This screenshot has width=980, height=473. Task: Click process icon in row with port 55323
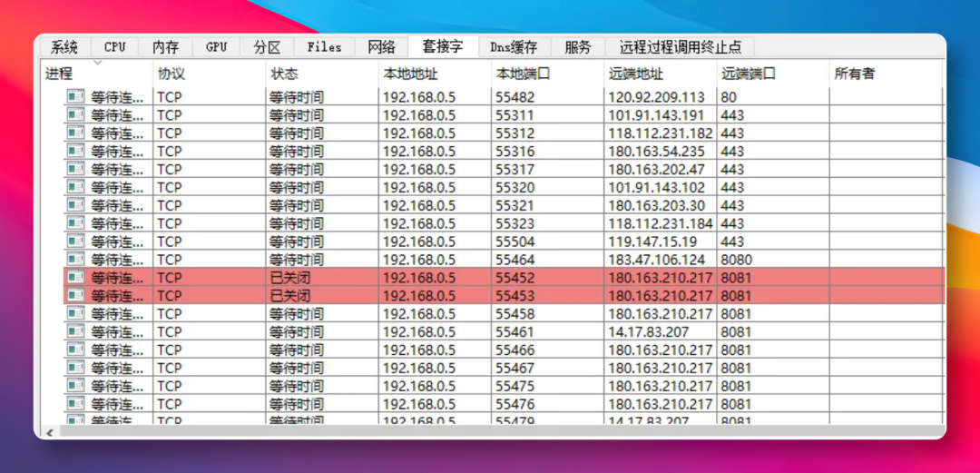tap(75, 223)
